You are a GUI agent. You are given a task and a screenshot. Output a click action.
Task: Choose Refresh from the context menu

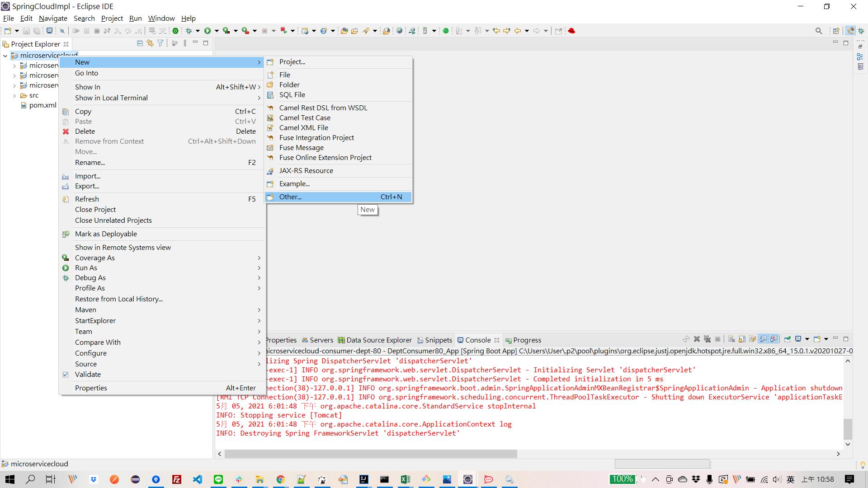pos(163,199)
